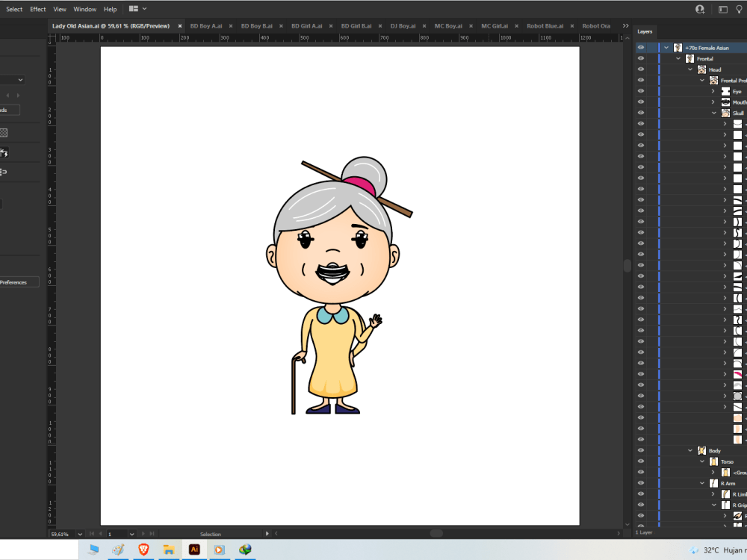The width and height of the screenshot is (747, 560).
Task: Click the workspace switcher icon at top right
Action: point(722,9)
